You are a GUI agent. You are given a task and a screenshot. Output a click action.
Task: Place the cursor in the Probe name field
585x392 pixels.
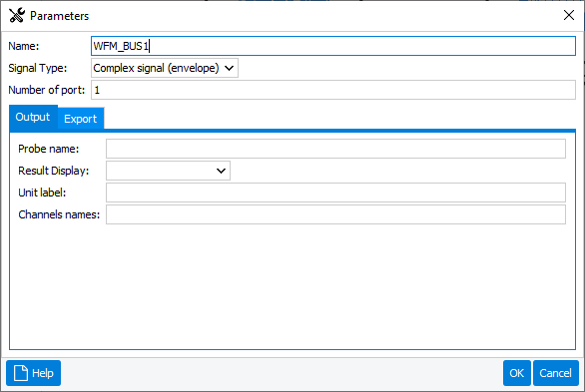[335, 149]
